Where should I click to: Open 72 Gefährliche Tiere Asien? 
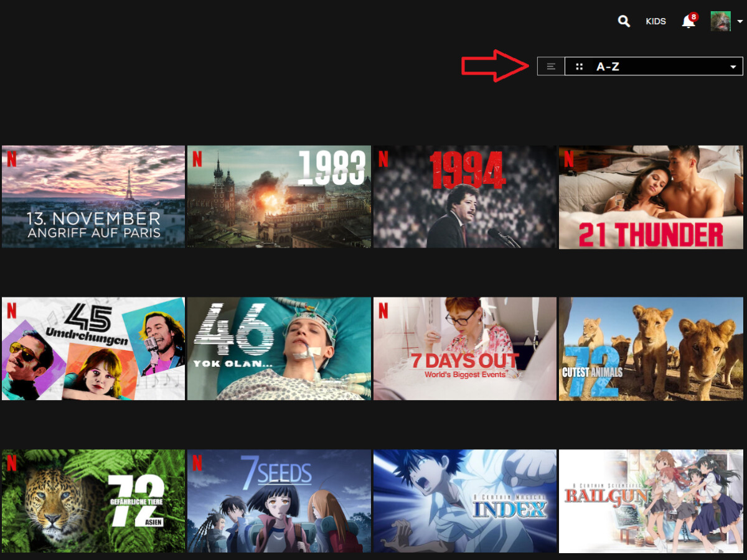(x=93, y=501)
